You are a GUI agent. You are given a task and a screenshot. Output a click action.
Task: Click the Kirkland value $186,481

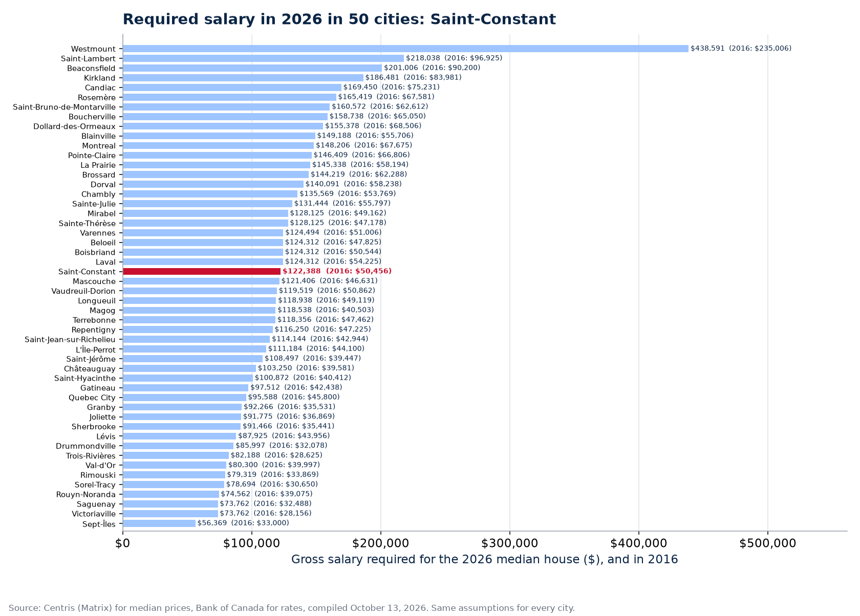click(413, 78)
